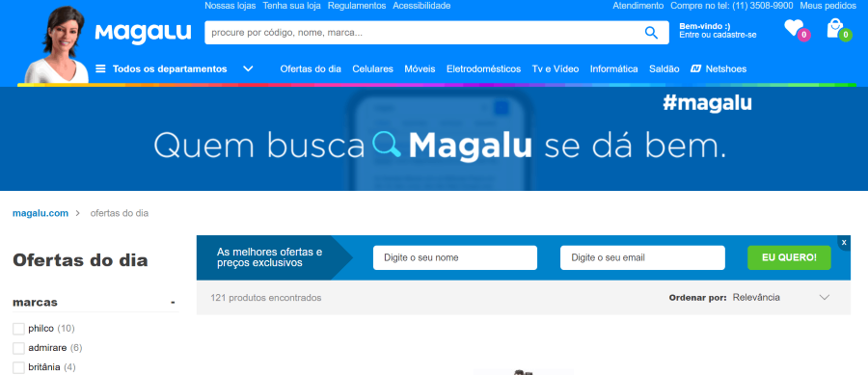Click the ofertas do dia breadcrumb text

[x=119, y=213]
